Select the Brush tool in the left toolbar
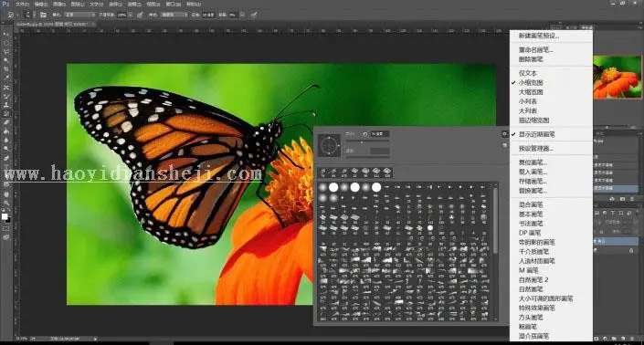This screenshot has height=345, width=644. coord(6,96)
